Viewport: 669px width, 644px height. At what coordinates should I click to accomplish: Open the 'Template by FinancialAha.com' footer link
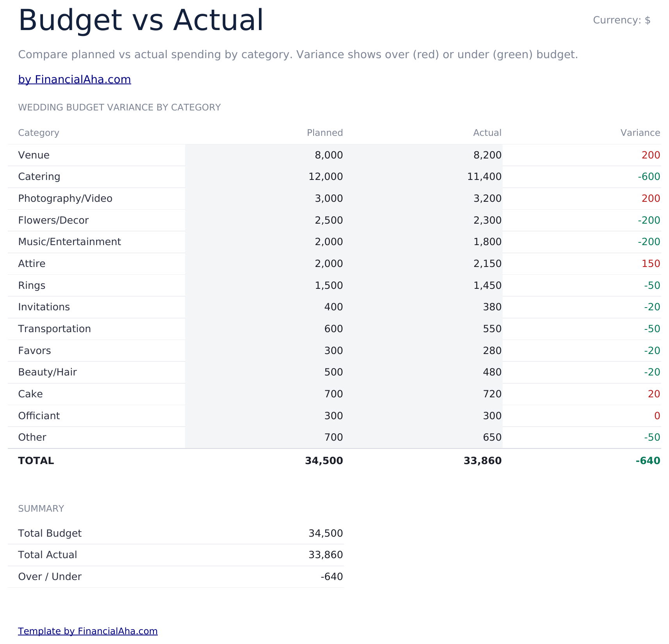88,631
